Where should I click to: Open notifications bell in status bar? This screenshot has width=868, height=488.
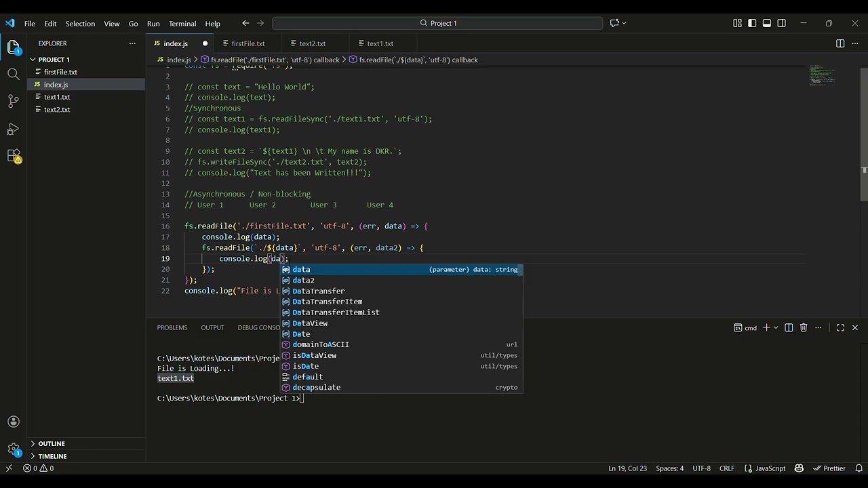click(x=859, y=468)
